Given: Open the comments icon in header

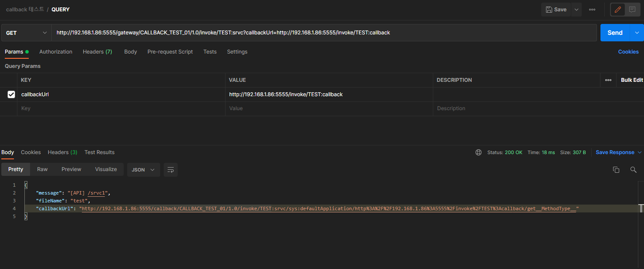Looking at the screenshot, I should 632,10.
